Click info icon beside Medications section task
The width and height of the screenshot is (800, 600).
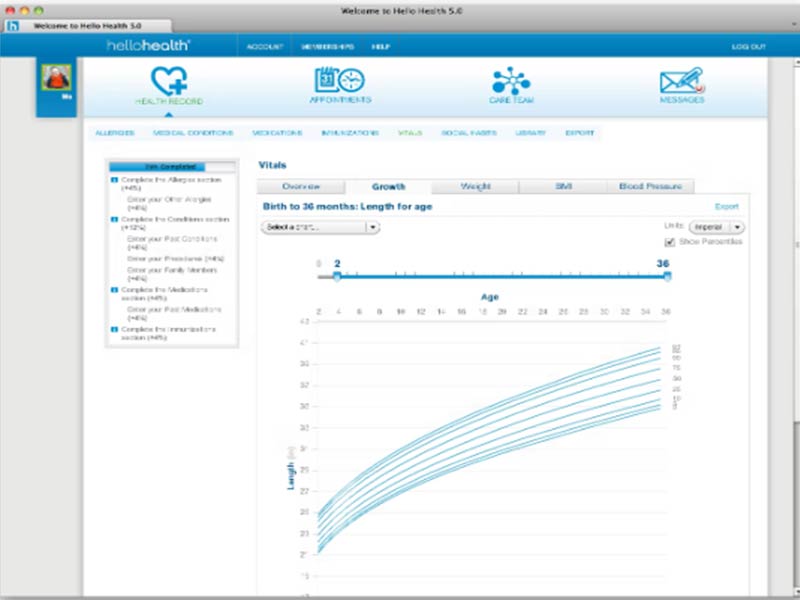click(x=114, y=290)
